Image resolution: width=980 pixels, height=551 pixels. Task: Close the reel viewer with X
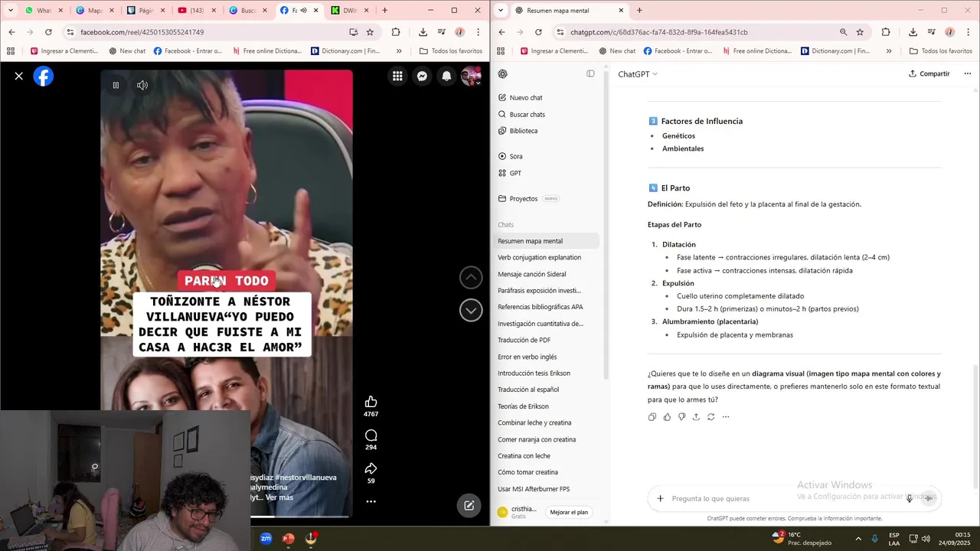click(19, 76)
